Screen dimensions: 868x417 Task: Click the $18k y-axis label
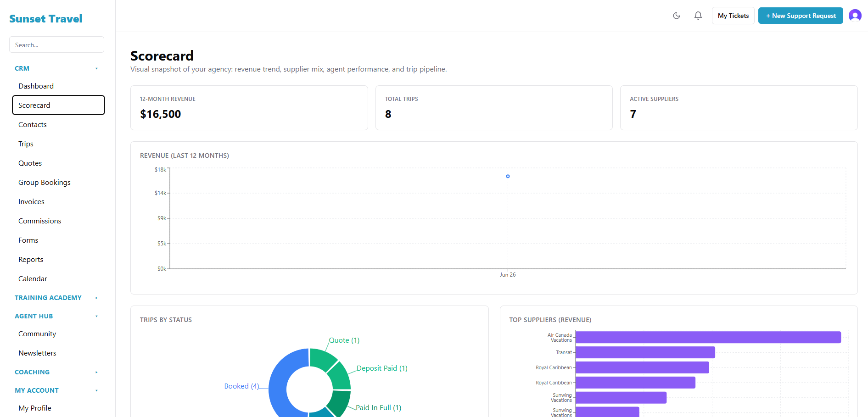point(161,170)
